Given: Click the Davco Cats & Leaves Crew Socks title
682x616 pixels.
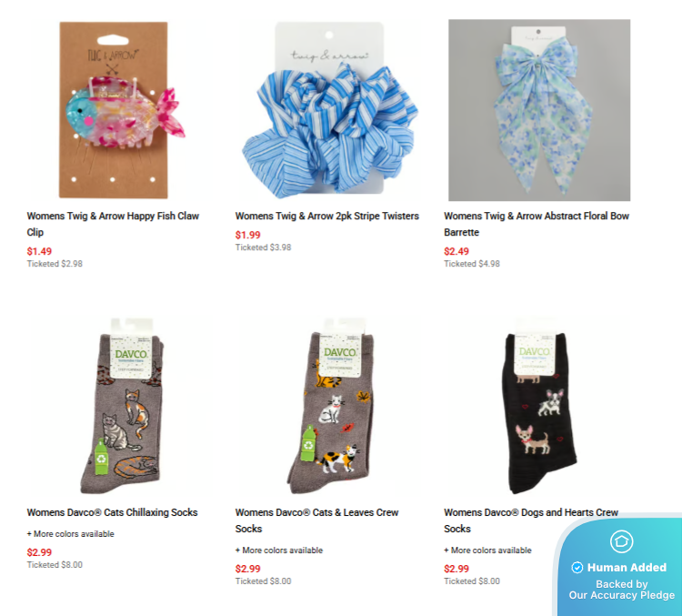Looking at the screenshot, I should click(x=316, y=520).
